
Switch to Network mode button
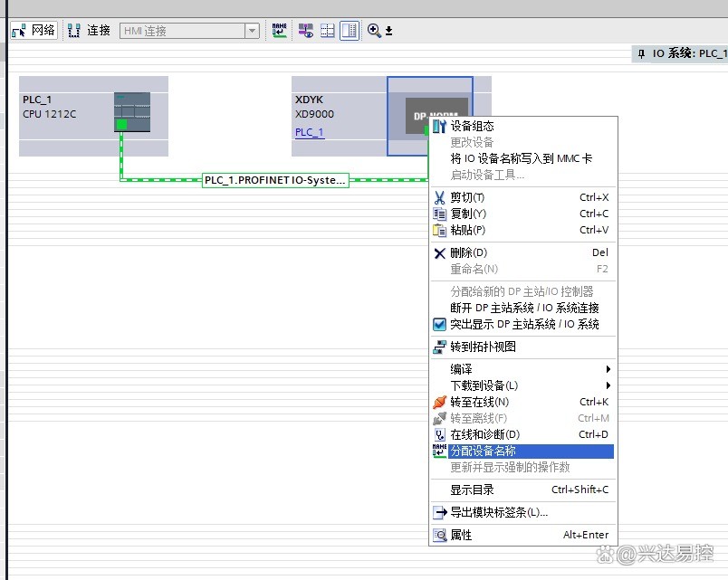pyautogui.click(x=34, y=31)
